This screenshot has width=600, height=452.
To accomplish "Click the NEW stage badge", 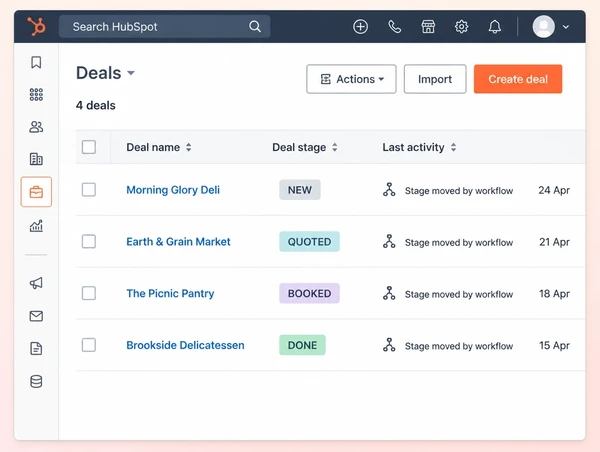I will [x=300, y=190].
